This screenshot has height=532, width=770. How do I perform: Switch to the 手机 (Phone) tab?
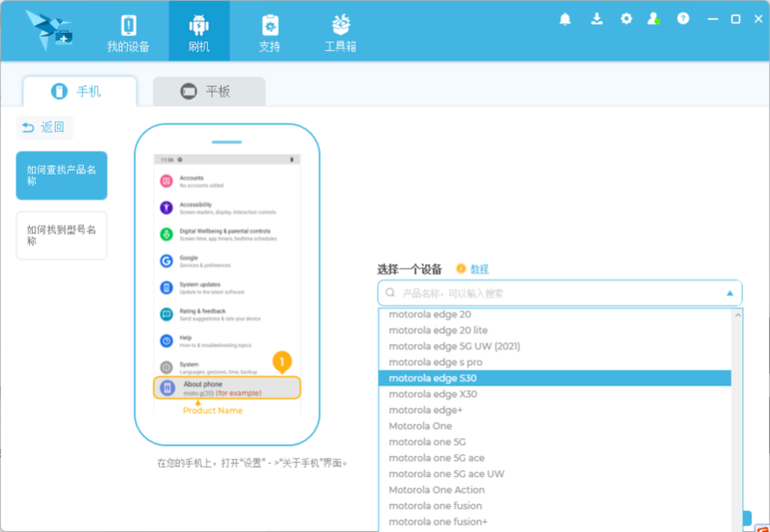79,92
